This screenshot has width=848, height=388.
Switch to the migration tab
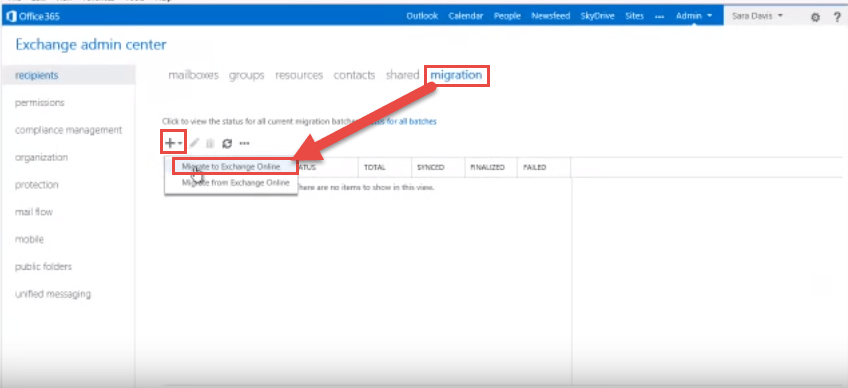click(456, 75)
